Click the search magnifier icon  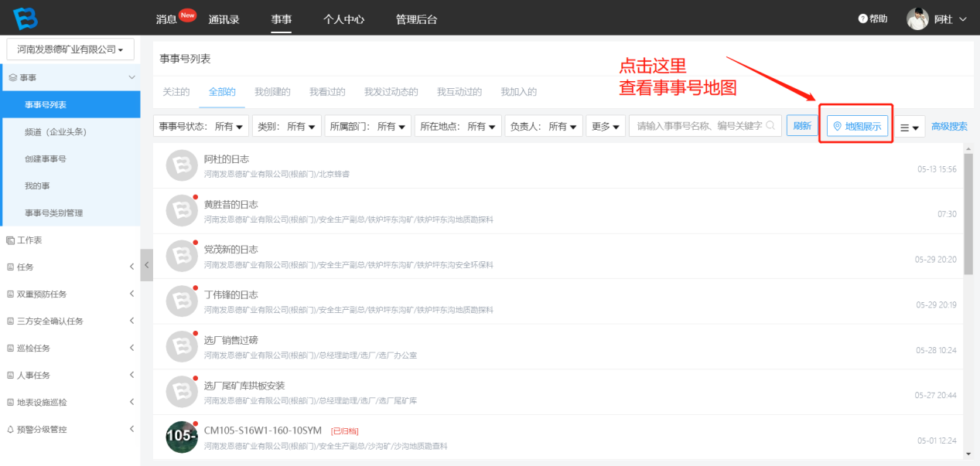771,126
